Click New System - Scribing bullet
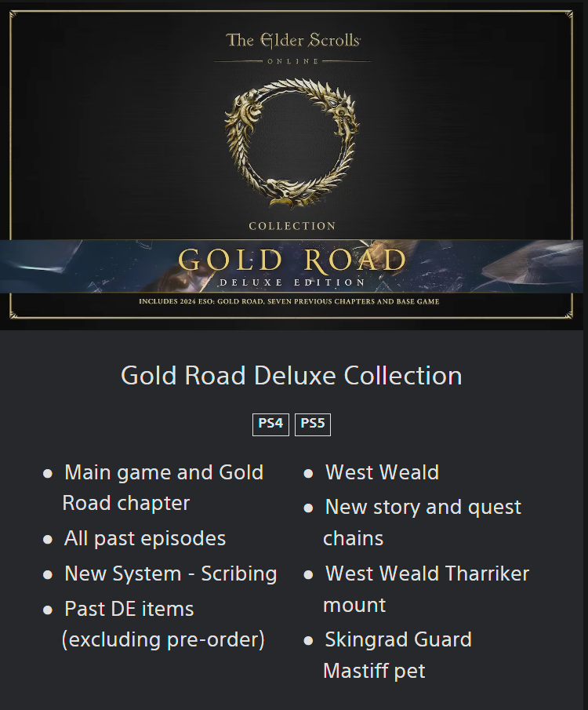 click(160, 573)
